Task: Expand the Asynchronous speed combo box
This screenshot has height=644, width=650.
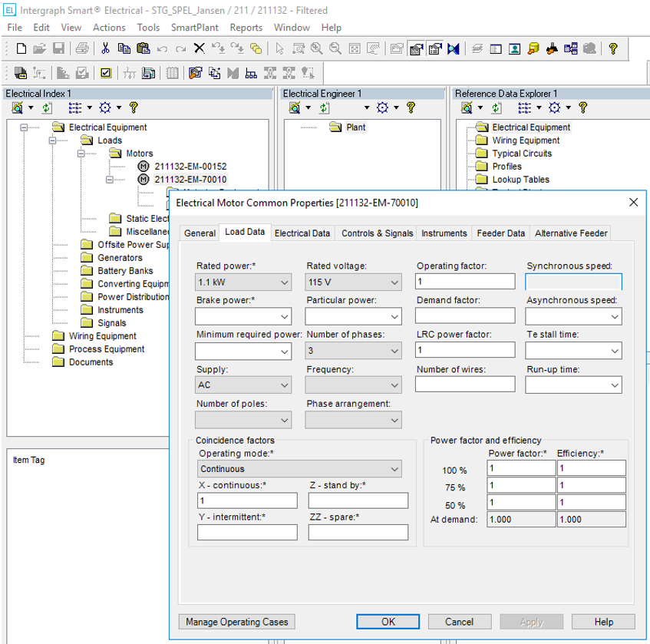Action: [615, 316]
